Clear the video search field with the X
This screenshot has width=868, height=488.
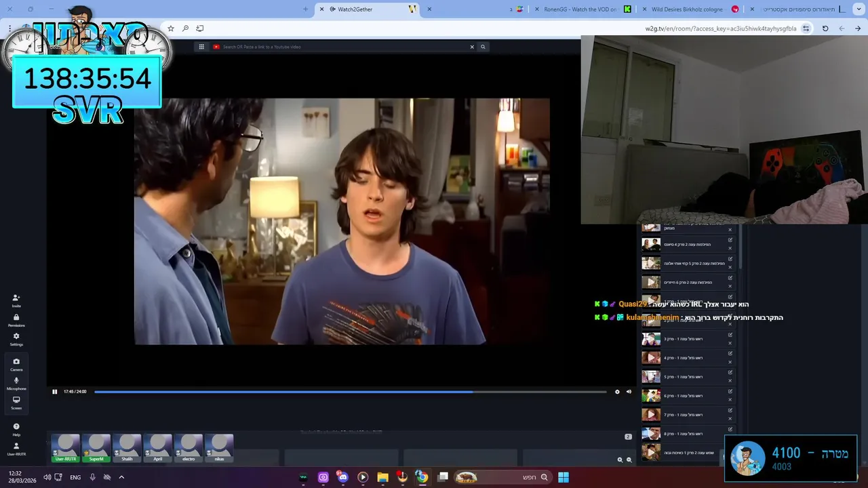[472, 47]
